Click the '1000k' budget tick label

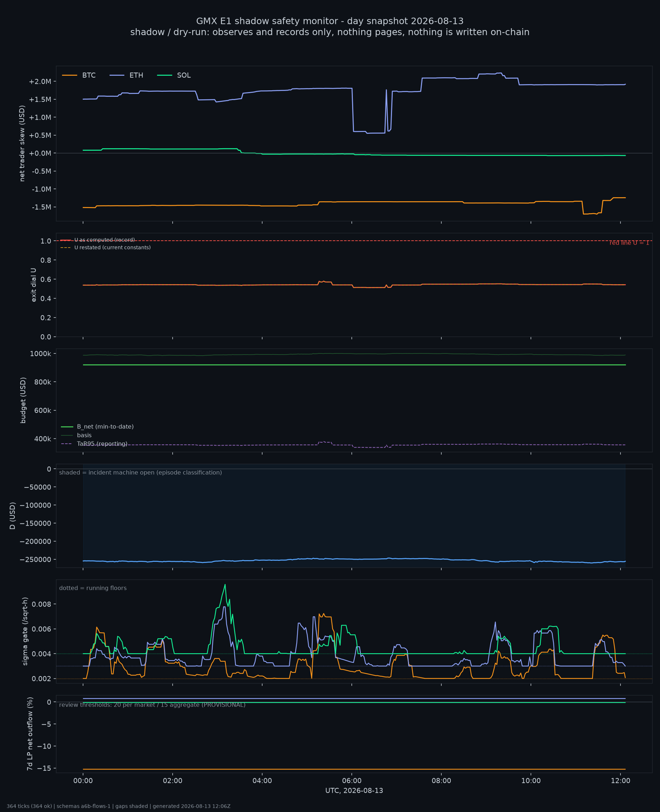(40, 354)
